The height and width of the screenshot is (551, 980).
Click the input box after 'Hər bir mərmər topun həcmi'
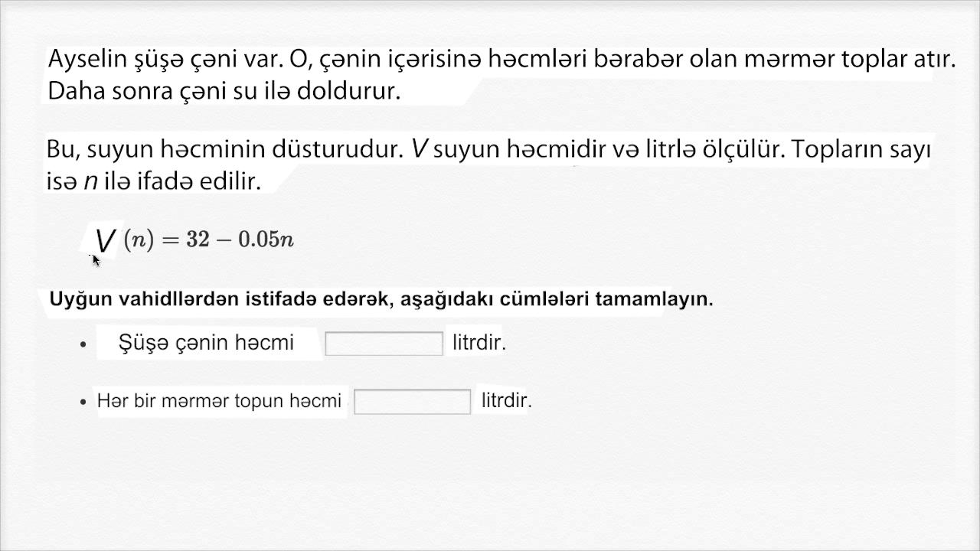coord(412,402)
